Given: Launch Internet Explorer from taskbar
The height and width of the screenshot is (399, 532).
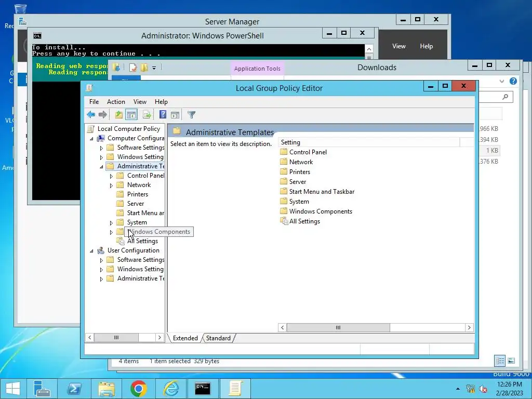Looking at the screenshot, I should (x=171, y=389).
